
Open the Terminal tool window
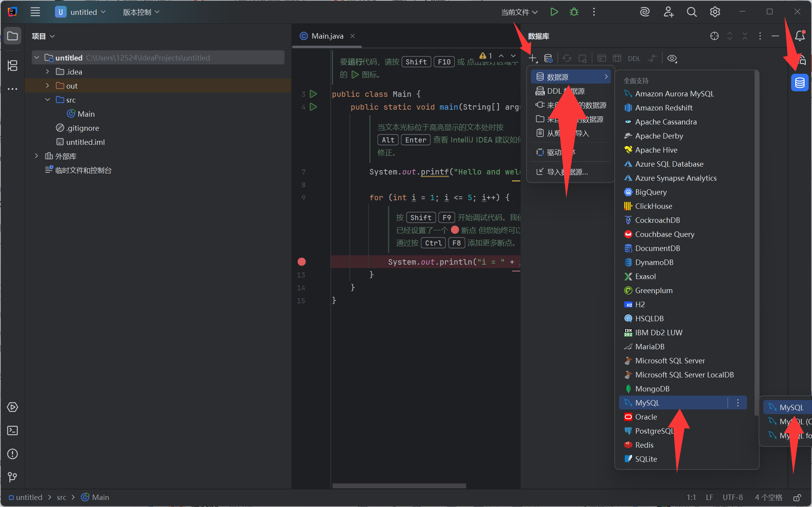point(12,431)
